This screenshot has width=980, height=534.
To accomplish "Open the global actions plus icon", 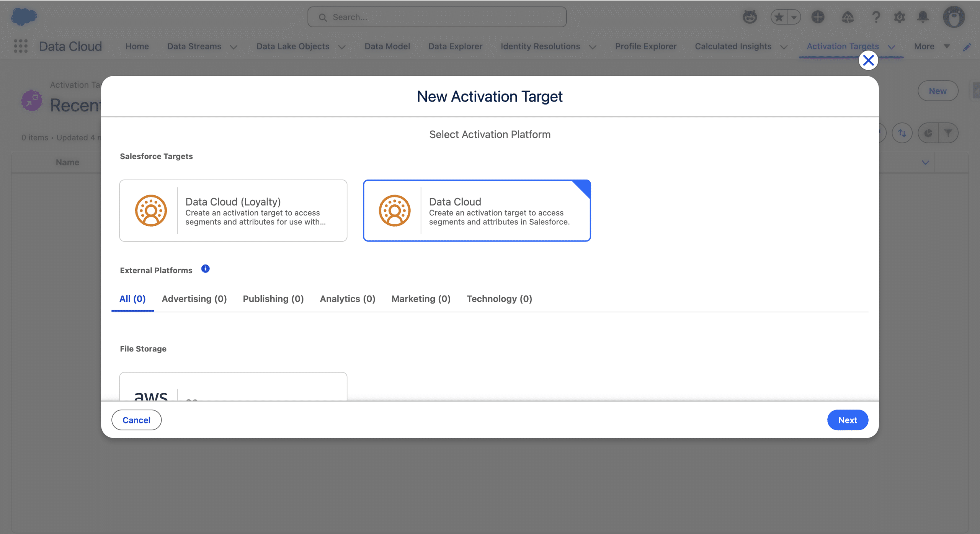I will tap(818, 17).
